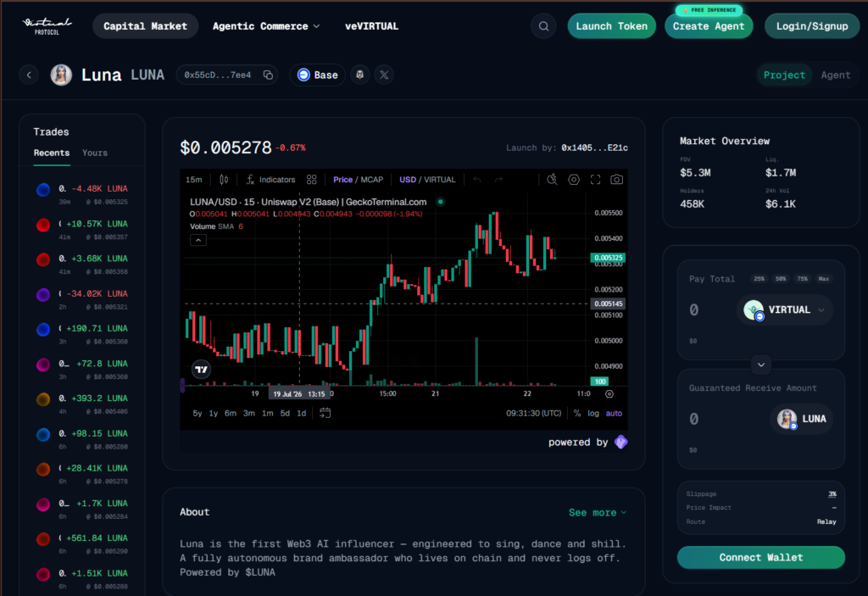Open the LUNA receive token selector
The image size is (868, 596).
click(x=802, y=419)
